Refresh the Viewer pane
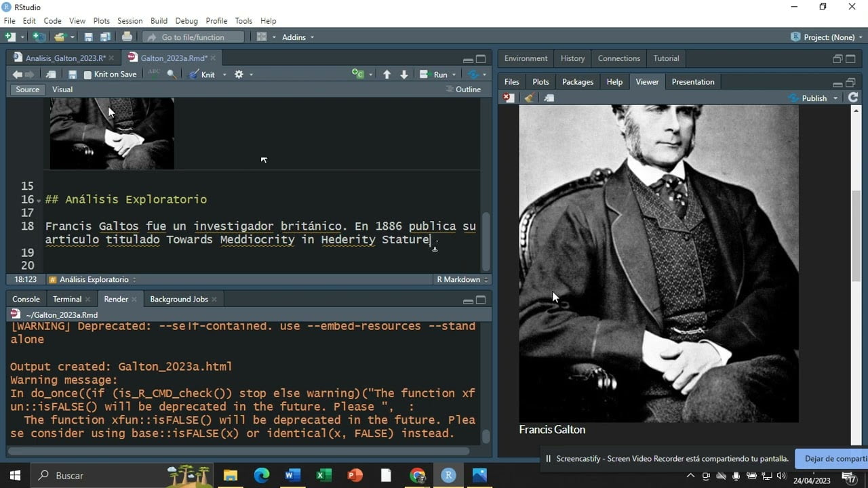The height and width of the screenshot is (488, 868). (853, 98)
